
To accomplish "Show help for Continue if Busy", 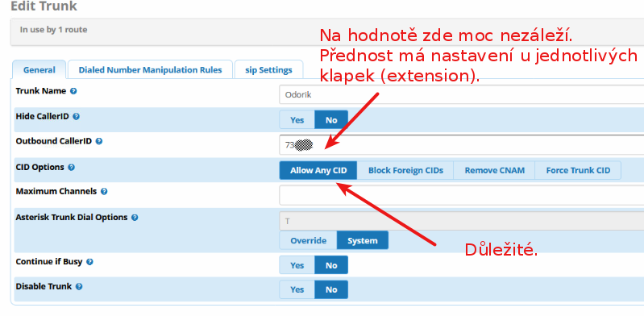I will pos(89,262).
